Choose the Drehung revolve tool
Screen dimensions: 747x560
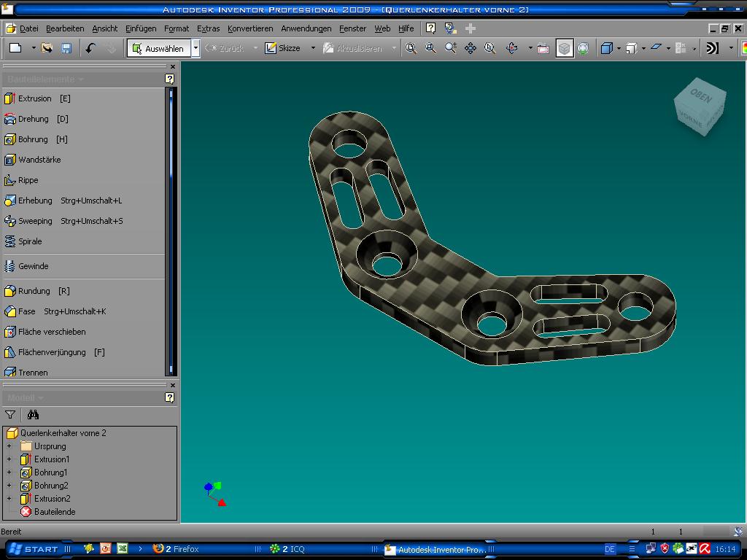pos(33,119)
